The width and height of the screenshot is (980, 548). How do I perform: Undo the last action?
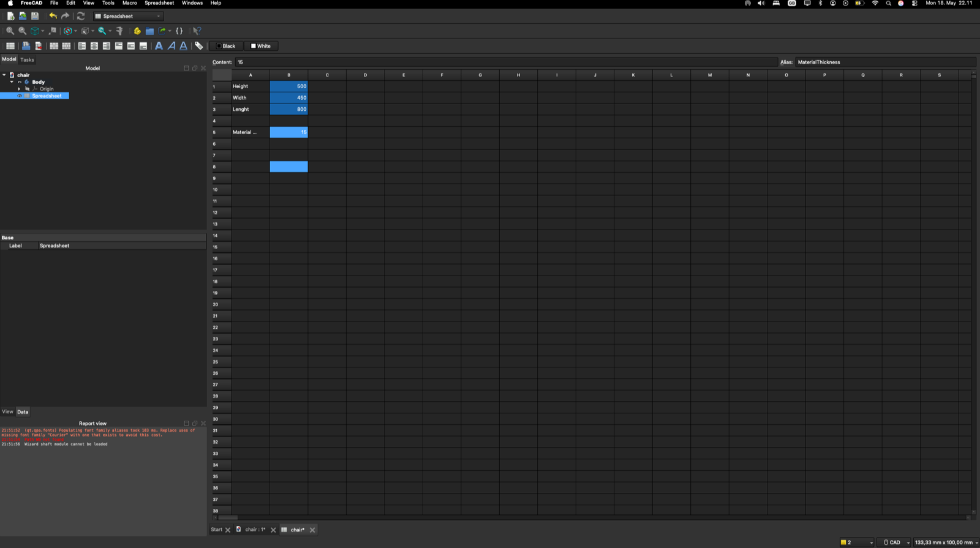point(53,16)
